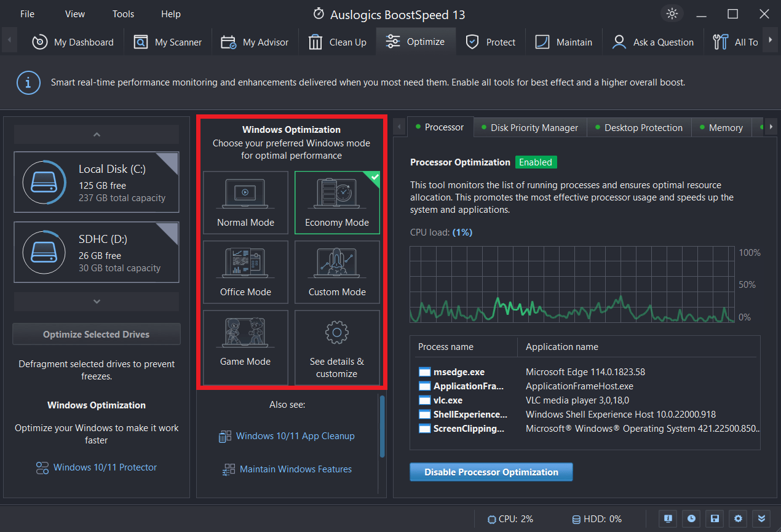Switch to the Memory tab
Screen dimensions: 781x532
(x=721, y=127)
